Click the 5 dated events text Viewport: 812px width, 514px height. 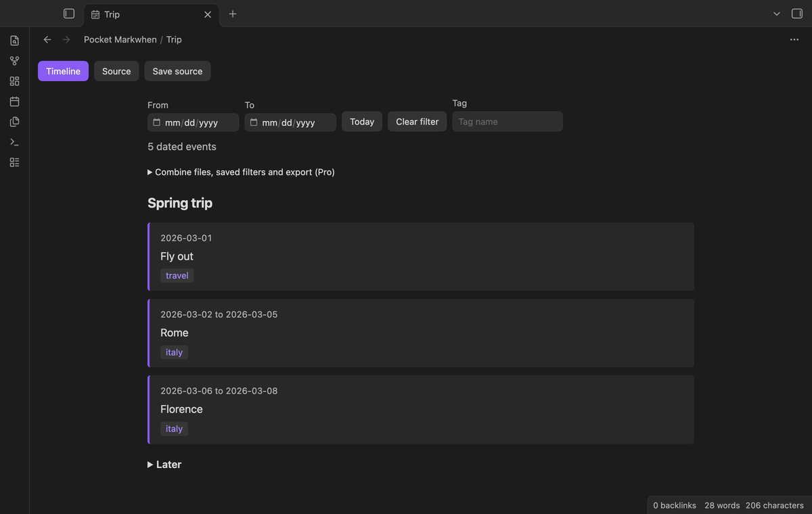[x=182, y=147]
